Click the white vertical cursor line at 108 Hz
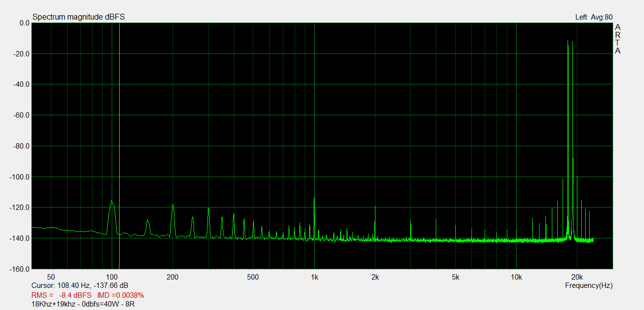This screenshot has width=644, height=310. [119, 146]
